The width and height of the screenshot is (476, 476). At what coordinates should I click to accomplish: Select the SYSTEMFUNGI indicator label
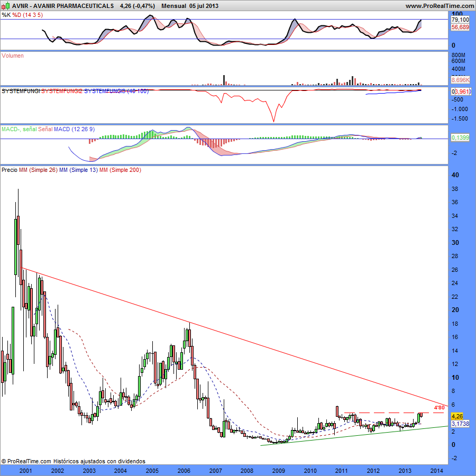click(21, 91)
